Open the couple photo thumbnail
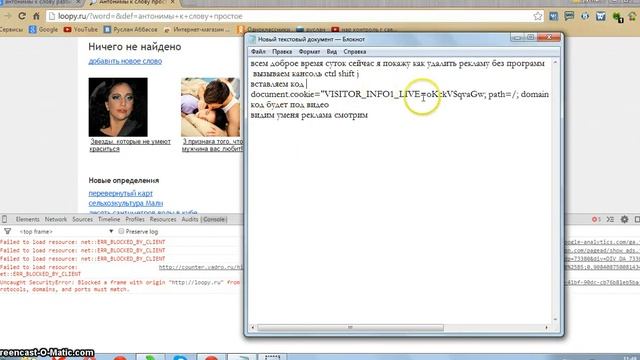 211,107
